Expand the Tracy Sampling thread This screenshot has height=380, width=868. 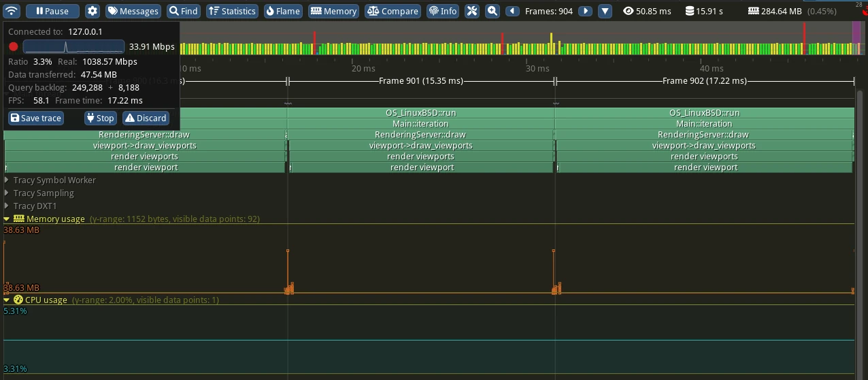coord(7,193)
